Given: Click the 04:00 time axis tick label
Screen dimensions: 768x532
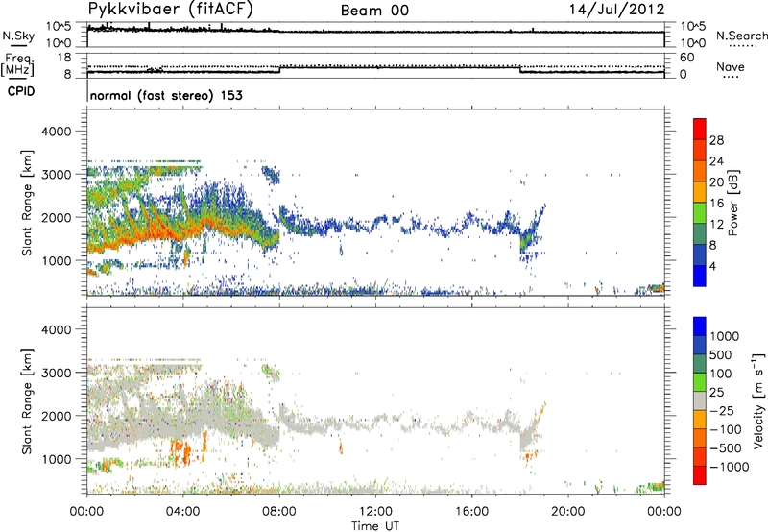Looking at the screenshot, I should pyautogui.click(x=183, y=512).
